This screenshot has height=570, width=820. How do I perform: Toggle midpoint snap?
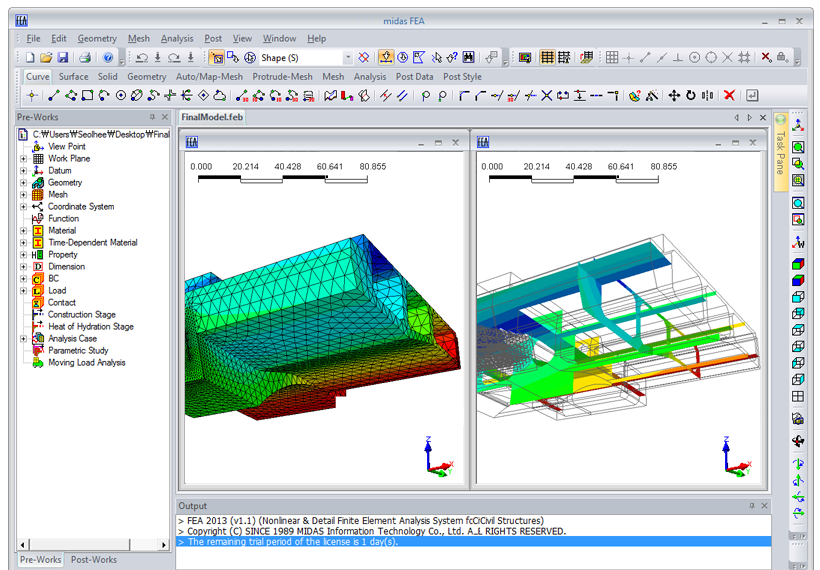point(662,58)
